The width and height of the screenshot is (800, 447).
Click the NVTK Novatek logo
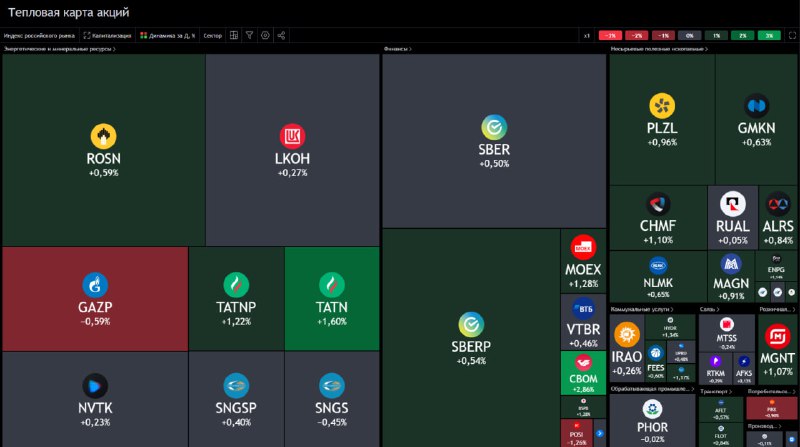coord(95,386)
